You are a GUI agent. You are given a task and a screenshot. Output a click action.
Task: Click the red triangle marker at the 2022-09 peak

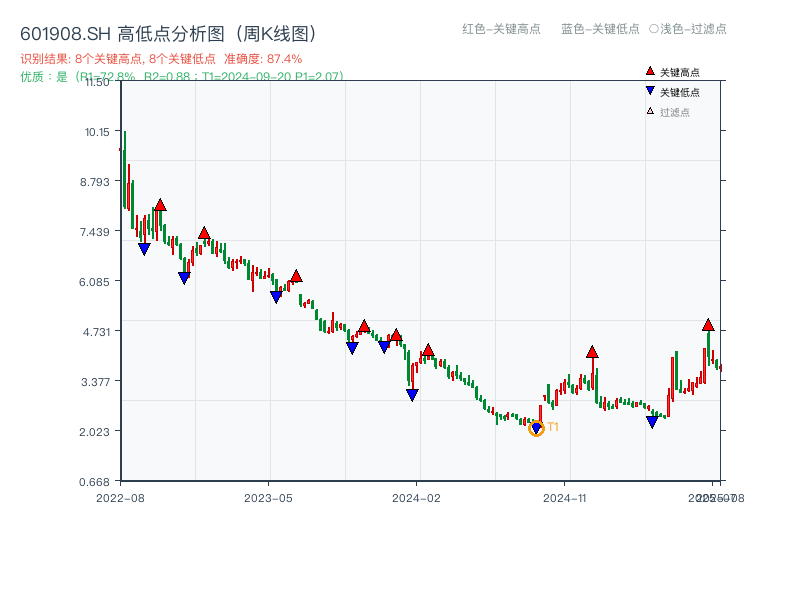click(160, 204)
